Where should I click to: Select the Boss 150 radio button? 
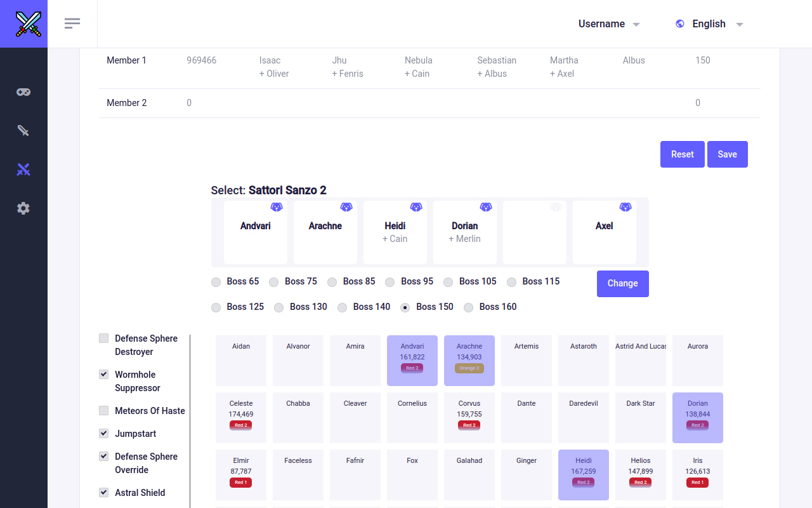pos(405,307)
